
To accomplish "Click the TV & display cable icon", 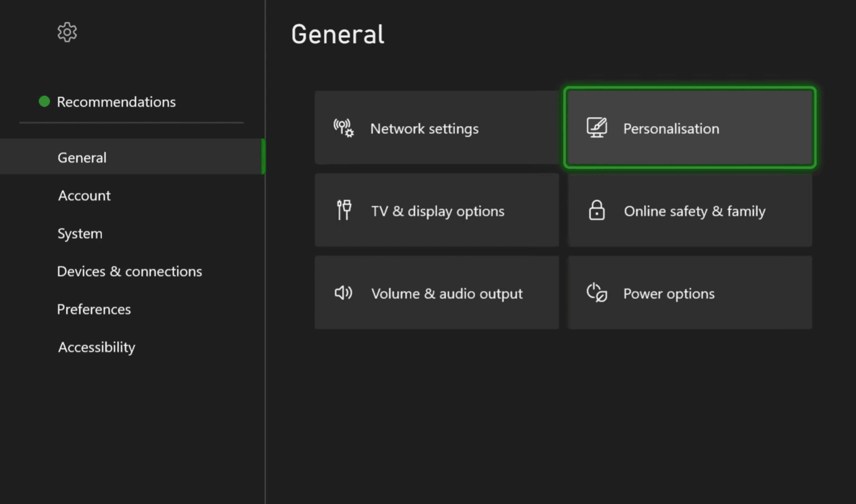I will click(x=344, y=211).
